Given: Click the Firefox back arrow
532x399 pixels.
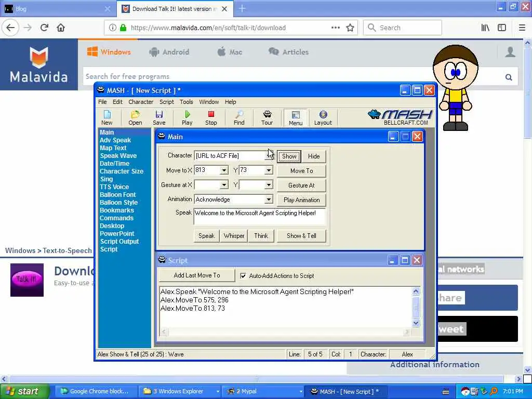Looking at the screenshot, I should [10, 28].
